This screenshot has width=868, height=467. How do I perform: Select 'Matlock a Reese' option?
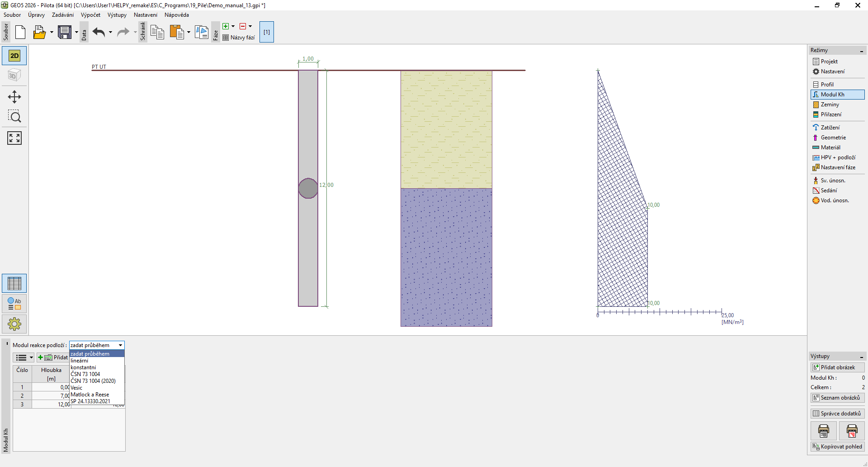90,395
